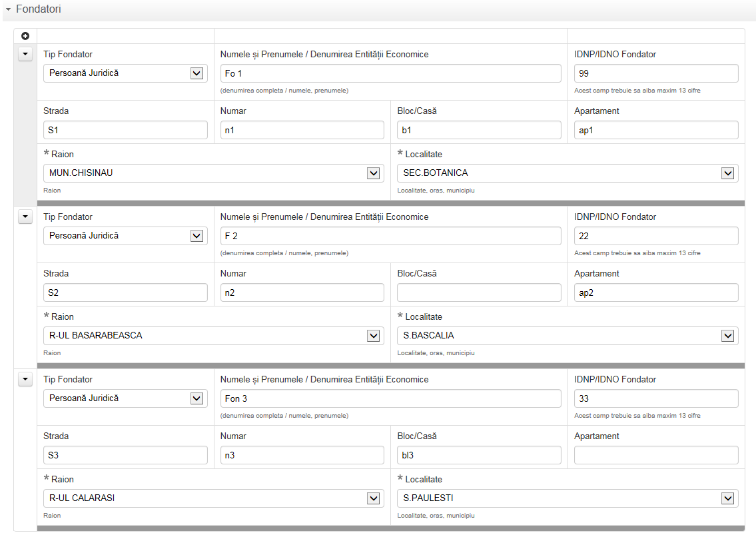Viewport: 756px width, 543px height.
Task: Expand the Localitate dropdown showing S.BASCALIA
Action: click(x=727, y=336)
